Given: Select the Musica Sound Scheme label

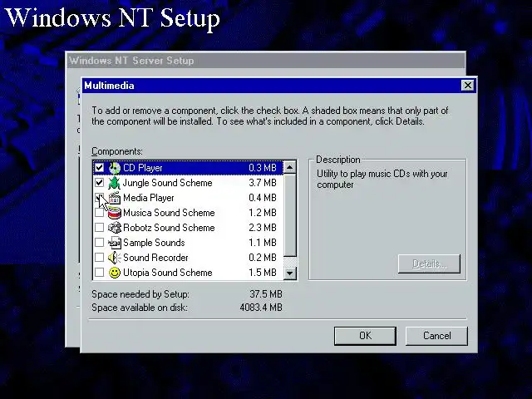Looking at the screenshot, I should pos(169,213).
